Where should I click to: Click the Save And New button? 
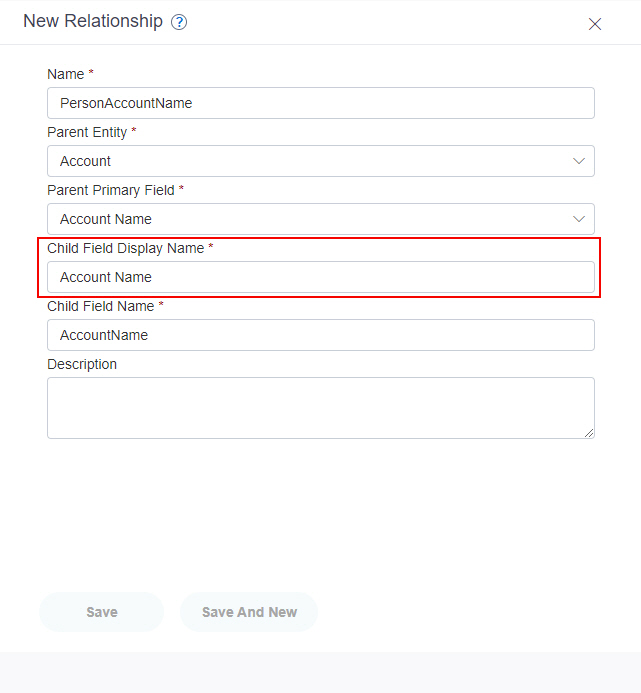[x=249, y=612]
